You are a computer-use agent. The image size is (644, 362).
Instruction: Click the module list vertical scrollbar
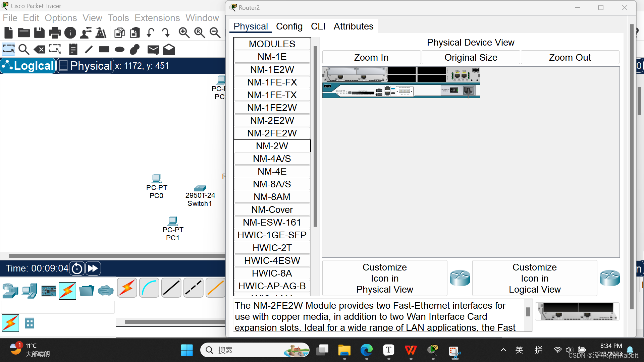315,136
